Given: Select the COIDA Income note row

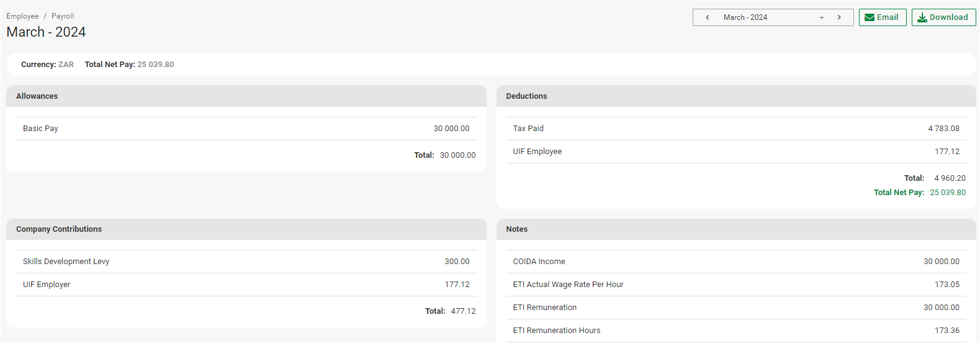Looking at the screenshot, I should [735, 262].
